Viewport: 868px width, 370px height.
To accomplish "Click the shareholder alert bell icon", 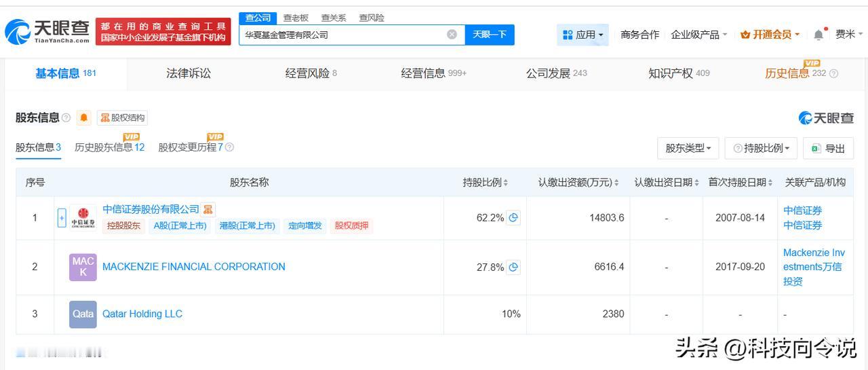I will tap(84, 117).
